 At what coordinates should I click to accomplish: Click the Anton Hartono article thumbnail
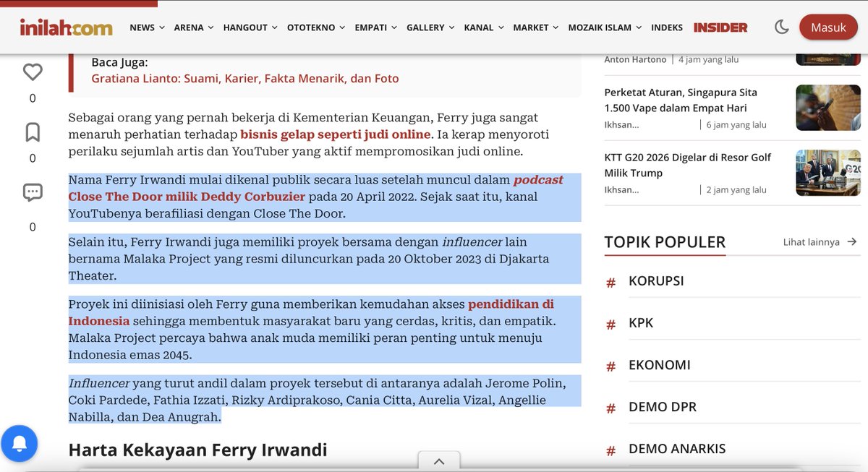828,59
